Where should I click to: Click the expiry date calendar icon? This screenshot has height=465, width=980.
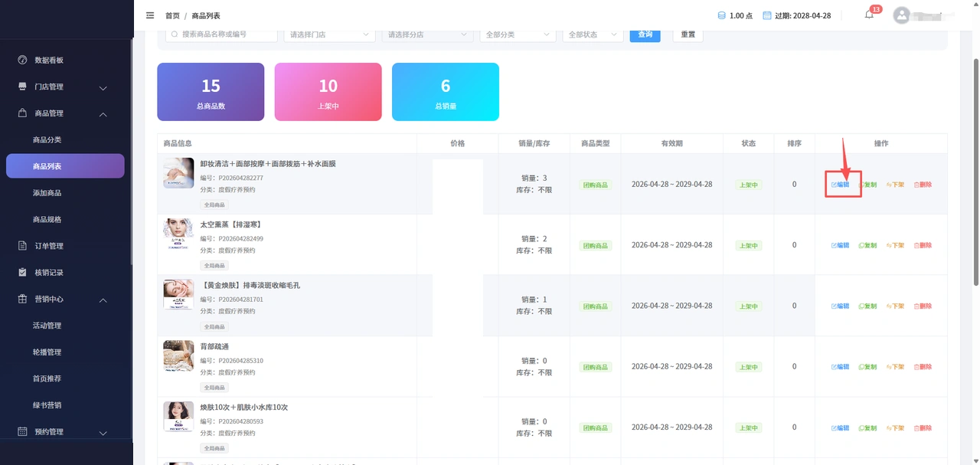[x=767, y=15]
